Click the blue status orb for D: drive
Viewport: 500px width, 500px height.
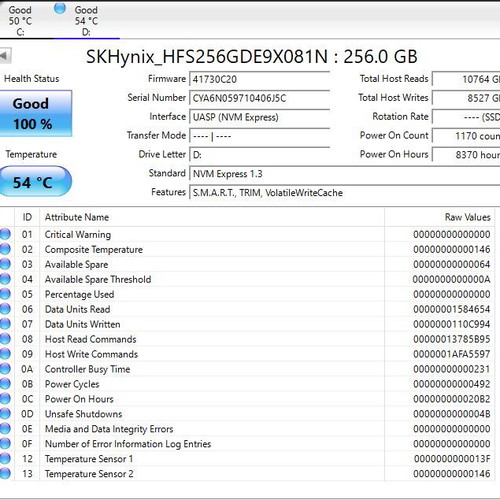(x=60, y=9)
